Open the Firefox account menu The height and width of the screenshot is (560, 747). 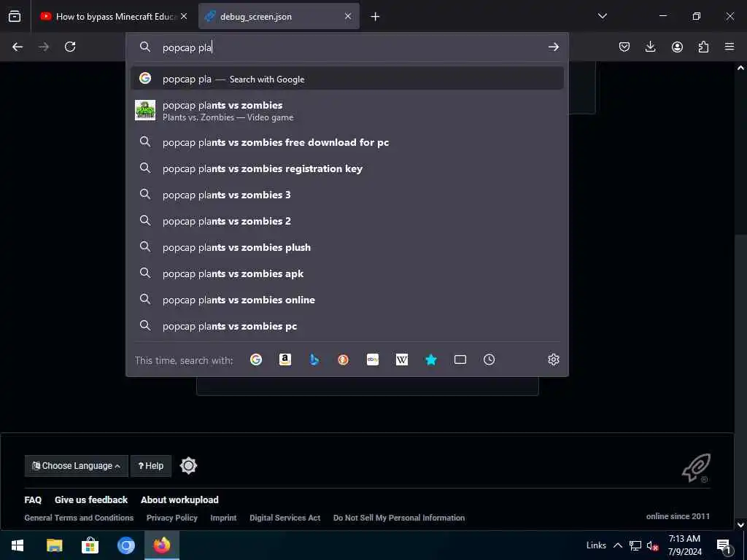[x=677, y=47]
